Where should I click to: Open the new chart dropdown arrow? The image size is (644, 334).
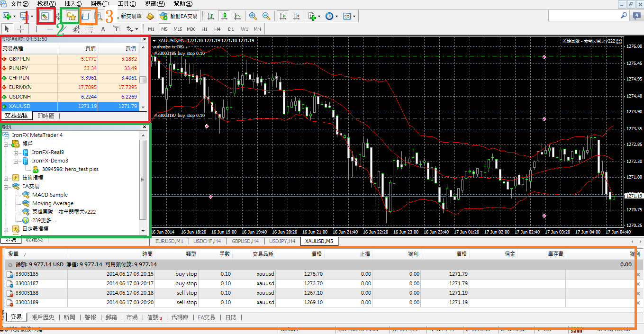coord(15,16)
